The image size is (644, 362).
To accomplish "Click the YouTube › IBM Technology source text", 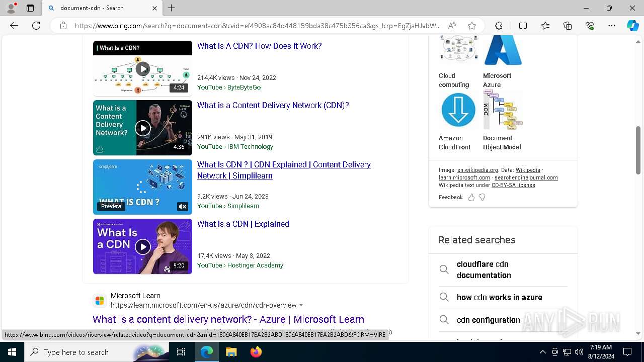I will pyautogui.click(x=235, y=146).
